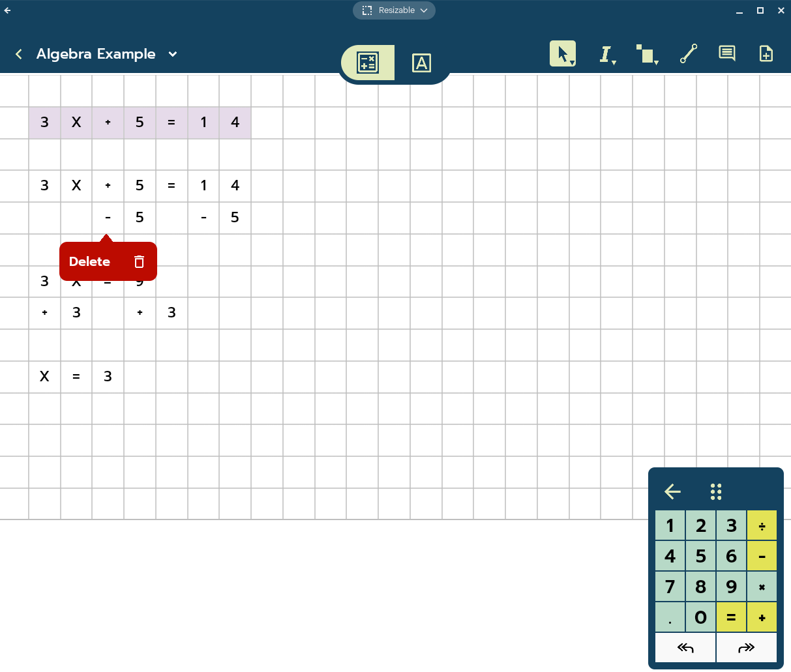Expand the shapes tool dropdown arrow
The width and height of the screenshot is (791, 672).
(656, 63)
